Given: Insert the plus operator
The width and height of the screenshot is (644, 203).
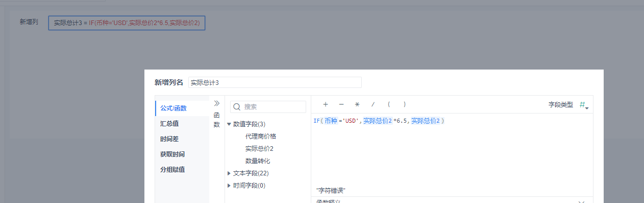Looking at the screenshot, I should [x=326, y=104].
